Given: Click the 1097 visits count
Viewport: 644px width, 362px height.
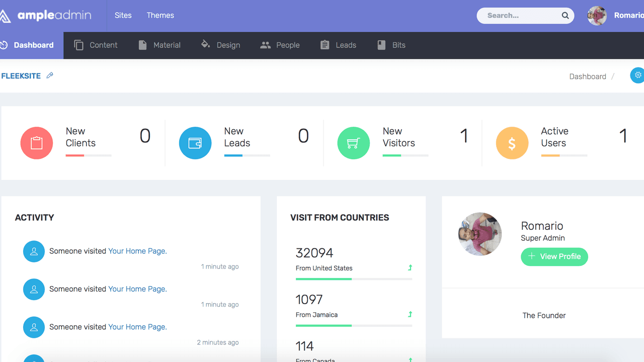Looking at the screenshot, I should pos(309,300).
